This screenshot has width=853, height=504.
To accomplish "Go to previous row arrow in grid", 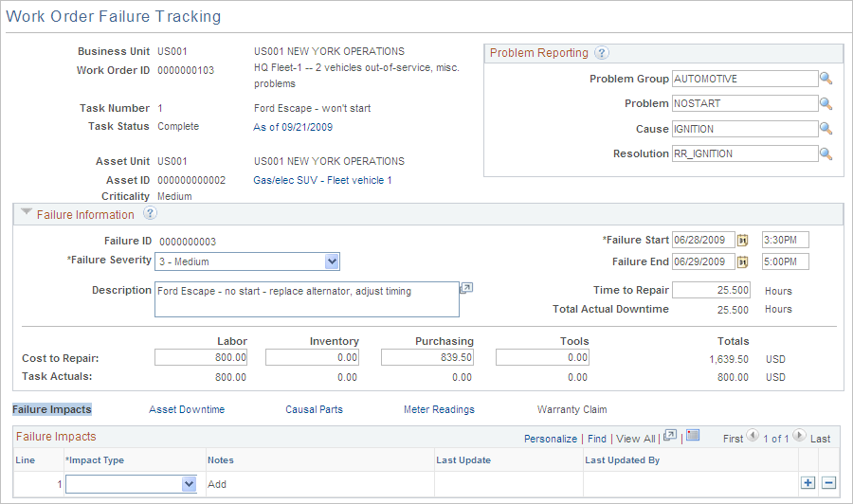I will tap(753, 435).
